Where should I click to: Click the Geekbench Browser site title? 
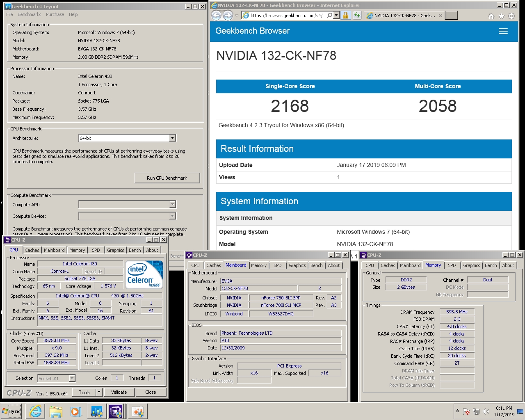coord(252,31)
